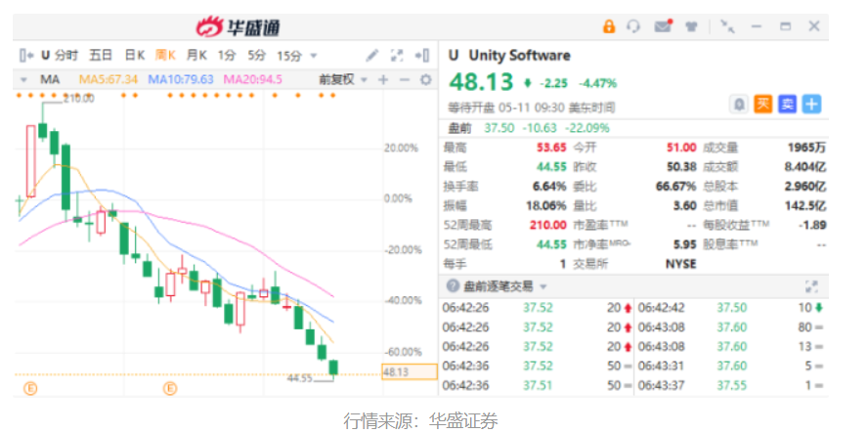Screen dimensions: 868x434
Task: Open 盘前逐笔交易 dropdown arrow
Action: [x=543, y=286]
